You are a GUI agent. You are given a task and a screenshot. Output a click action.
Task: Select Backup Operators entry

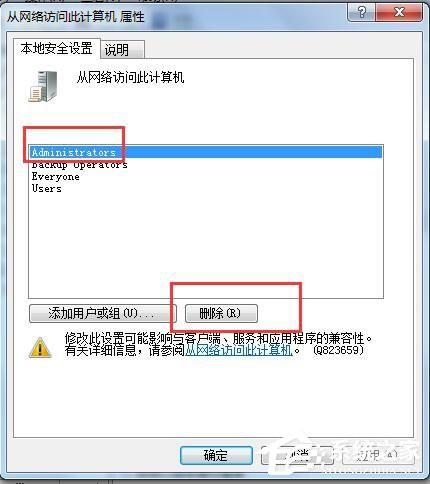(79, 165)
